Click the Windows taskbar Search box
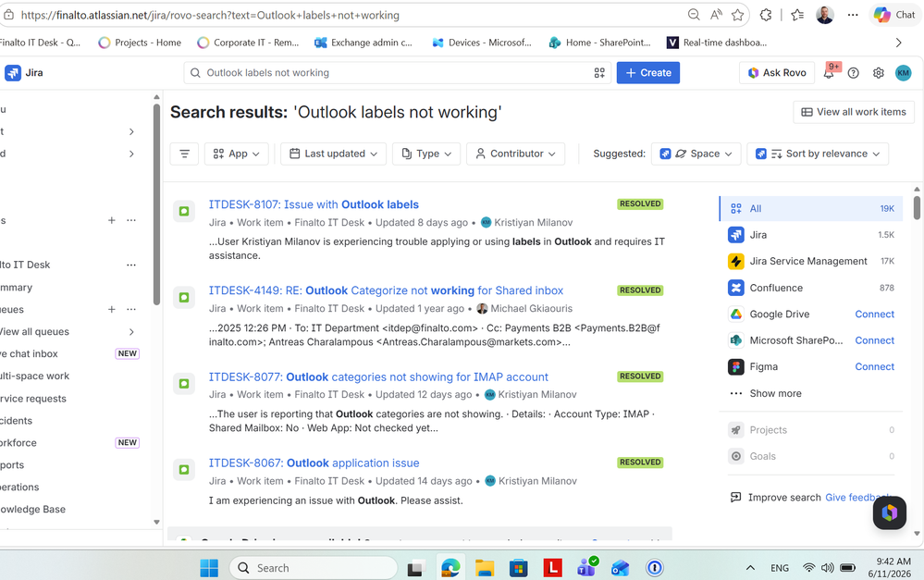The width and height of the screenshot is (924, 580). click(314, 568)
